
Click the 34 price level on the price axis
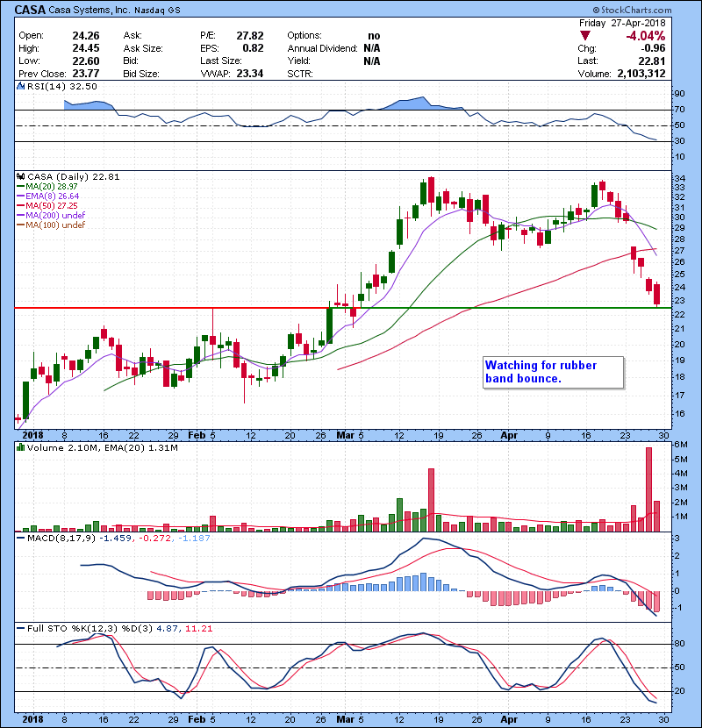pyautogui.click(x=679, y=178)
